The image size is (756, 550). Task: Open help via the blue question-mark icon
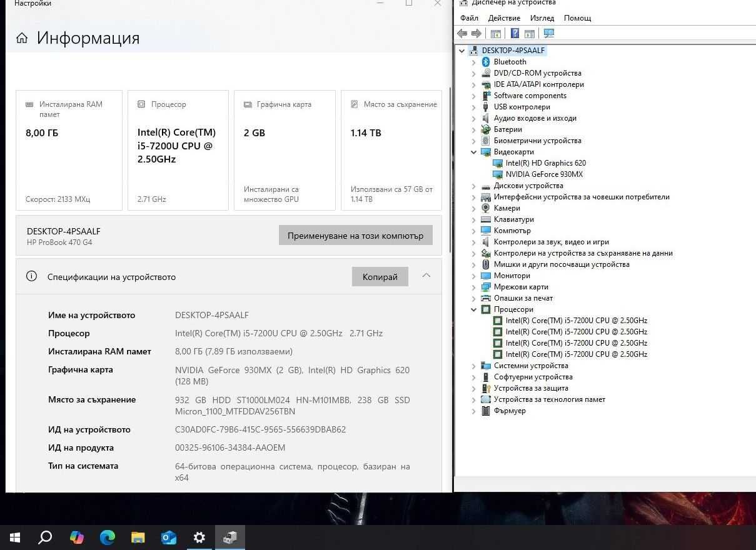515,33
